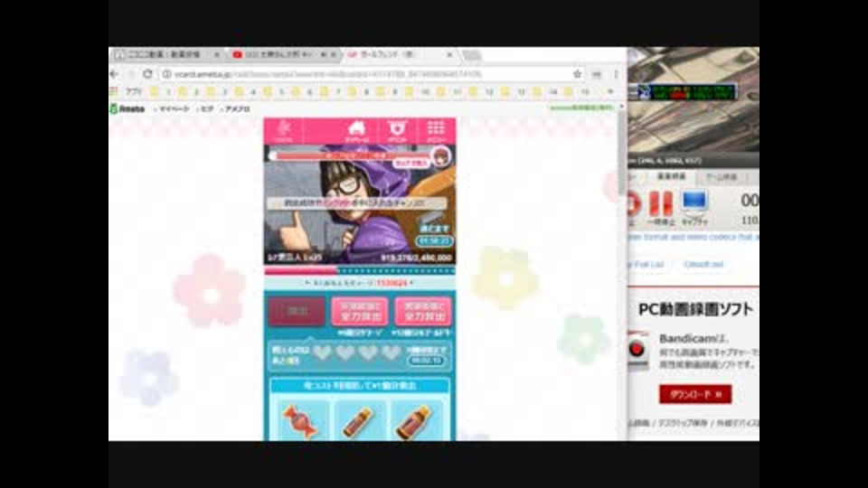The height and width of the screenshot is (488, 868).
Task: Click the Bandicam red record logo icon
Action: click(x=637, y=351)
